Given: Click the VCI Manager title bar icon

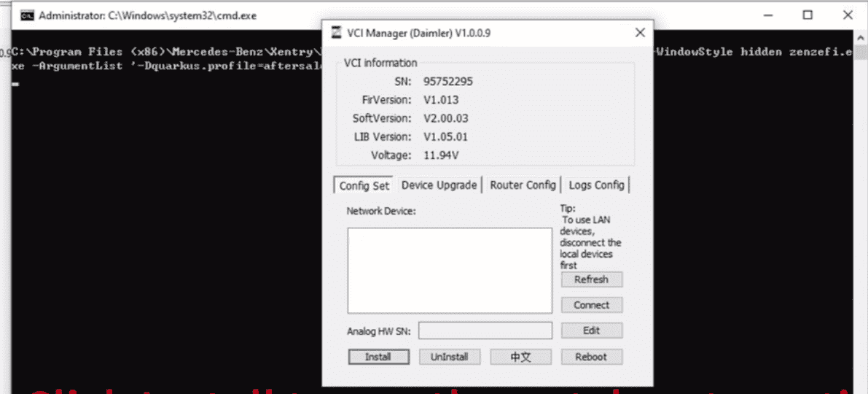Looking at the screenshot, I should coord(336,34).
